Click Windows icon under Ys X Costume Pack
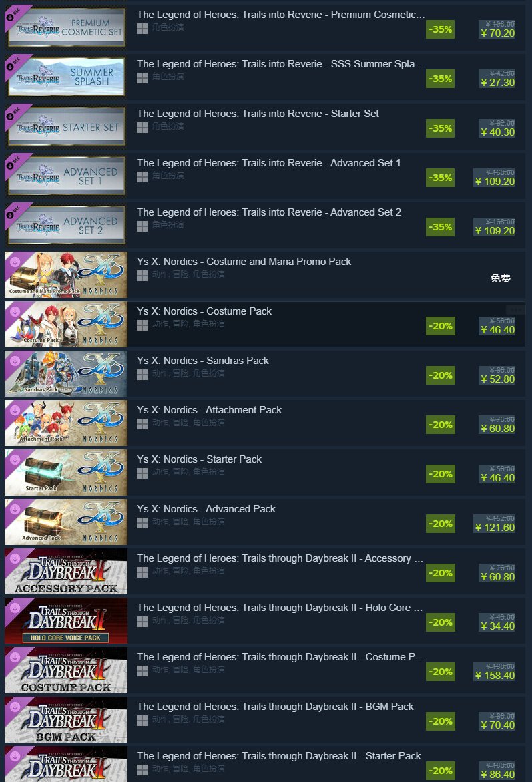Screen dimensions: 532x782 point(142,325)
